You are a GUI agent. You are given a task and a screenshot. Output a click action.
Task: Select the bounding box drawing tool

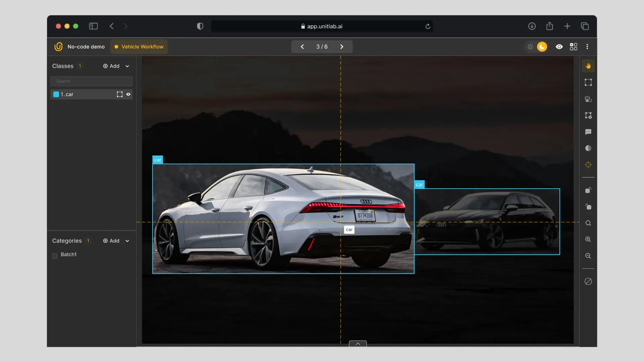588,82
